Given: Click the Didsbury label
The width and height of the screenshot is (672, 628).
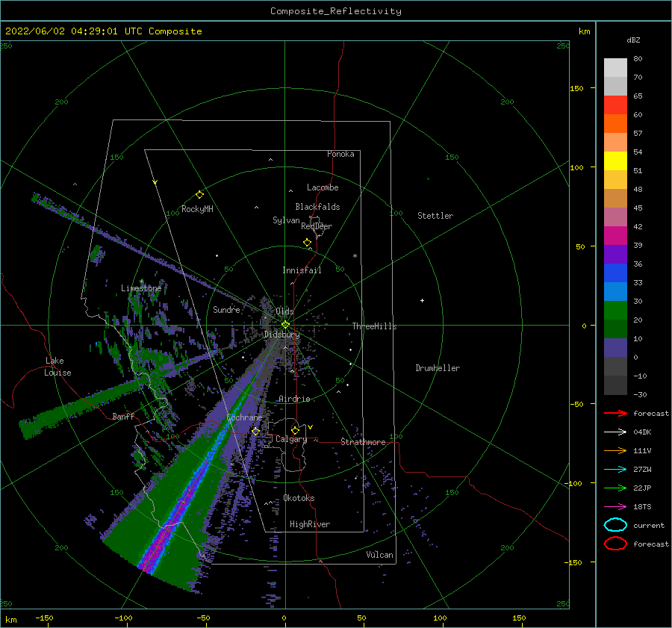Looking at the screenshot, I should 281,335.
